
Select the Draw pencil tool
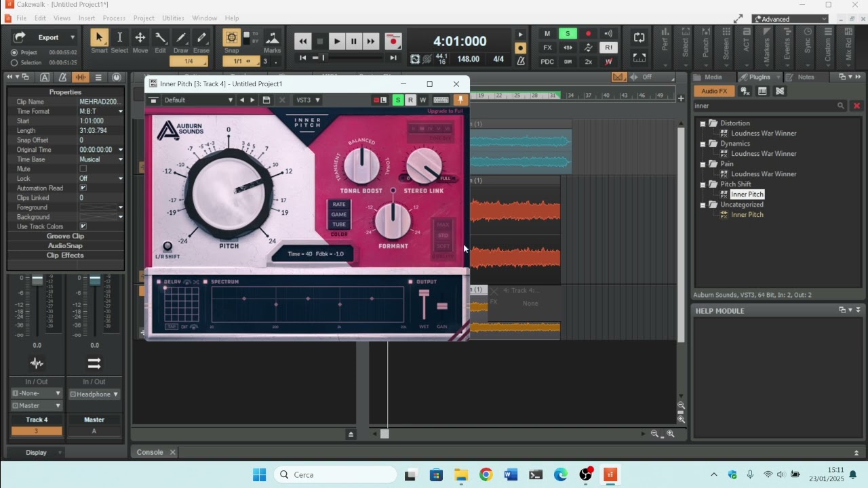pos(181,38)
